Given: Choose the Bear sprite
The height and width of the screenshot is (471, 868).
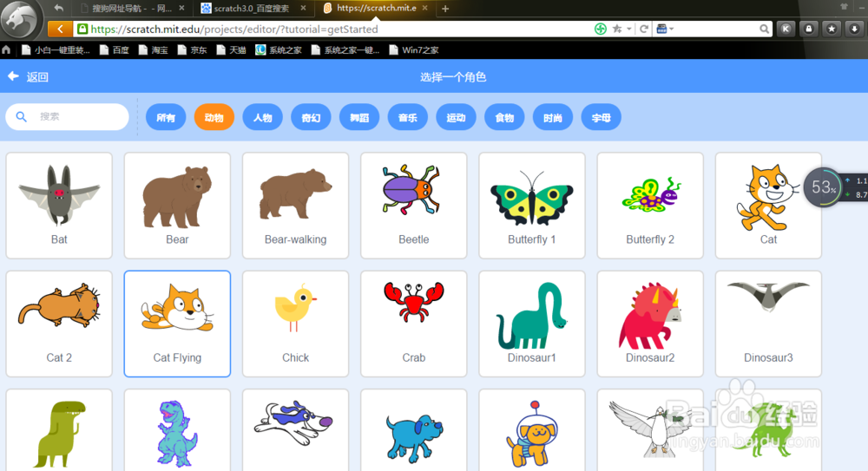Looking at the screenshot, I should [177, 206].
